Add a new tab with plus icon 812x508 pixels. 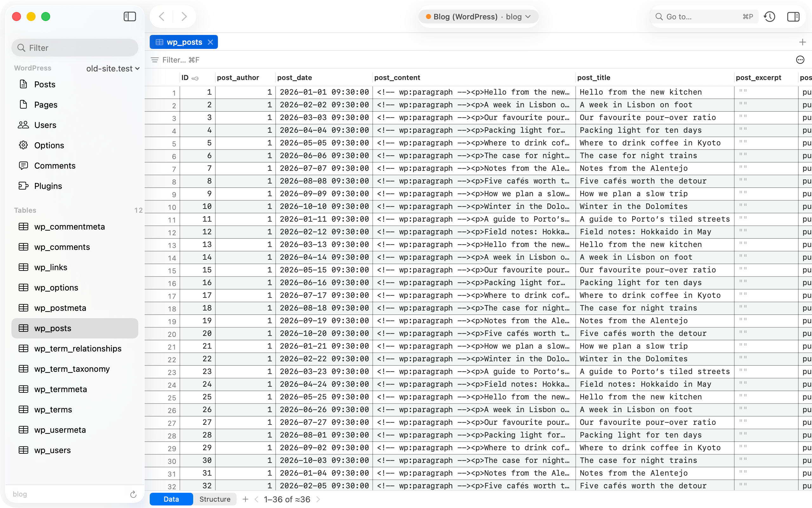coord(802,42)
